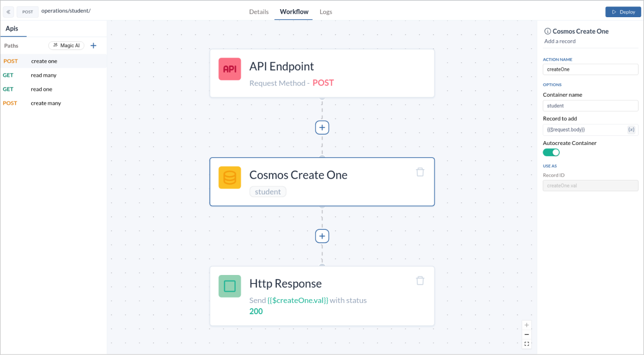
Task: Select the Apis tab in sidebar
Action: (12, 28)
